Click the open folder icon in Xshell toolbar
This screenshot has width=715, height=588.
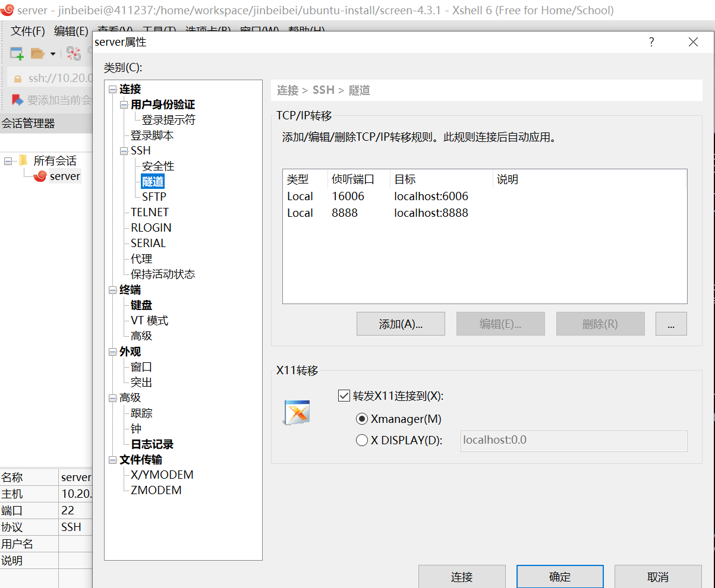coord(38,53)
